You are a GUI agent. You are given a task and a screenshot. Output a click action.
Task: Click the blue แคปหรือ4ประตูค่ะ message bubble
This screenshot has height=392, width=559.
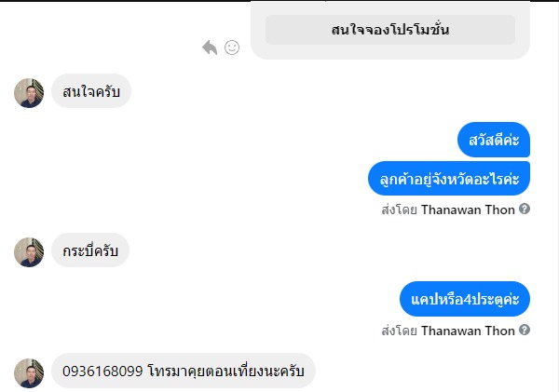pyautogui.click(x=464, y=299)
